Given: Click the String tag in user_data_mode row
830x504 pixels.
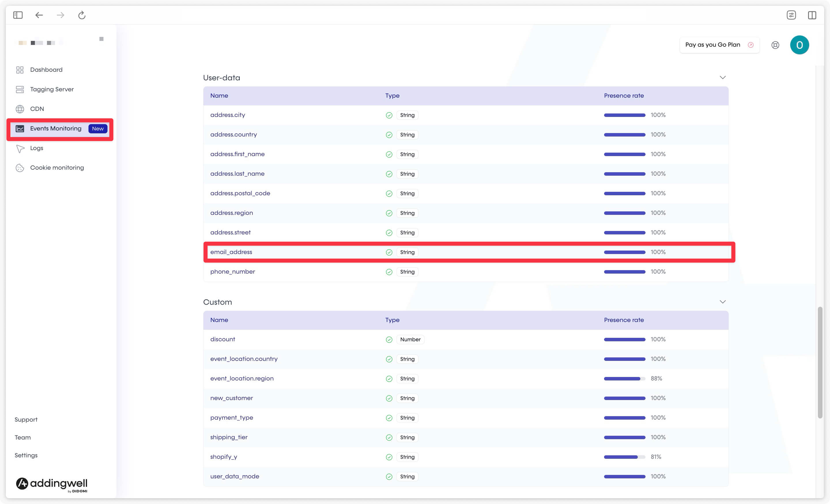Looking at the screenshot, I should click(407, 476).
